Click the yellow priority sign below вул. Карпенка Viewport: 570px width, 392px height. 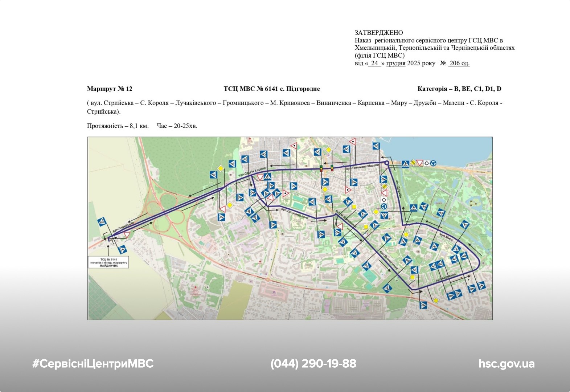point(436,301)
